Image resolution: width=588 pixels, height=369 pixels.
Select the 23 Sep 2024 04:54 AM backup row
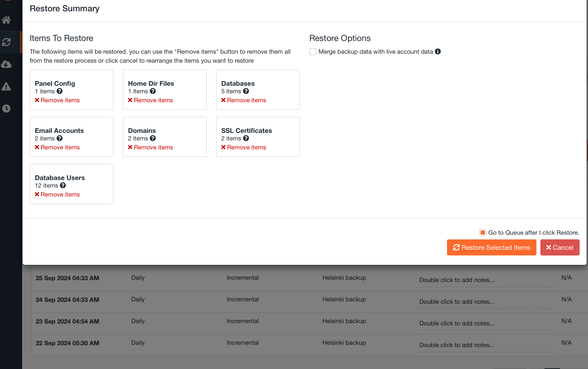(67, 321)
